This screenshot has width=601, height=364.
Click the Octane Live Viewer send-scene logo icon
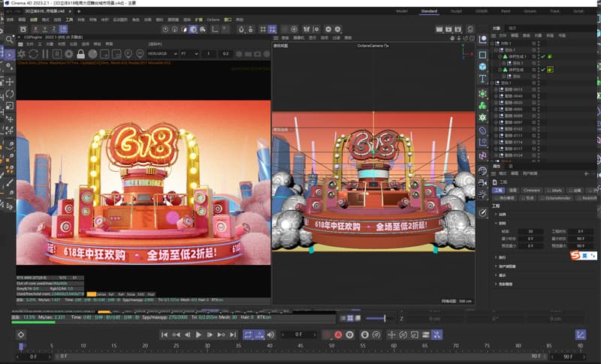coord(22,54)
